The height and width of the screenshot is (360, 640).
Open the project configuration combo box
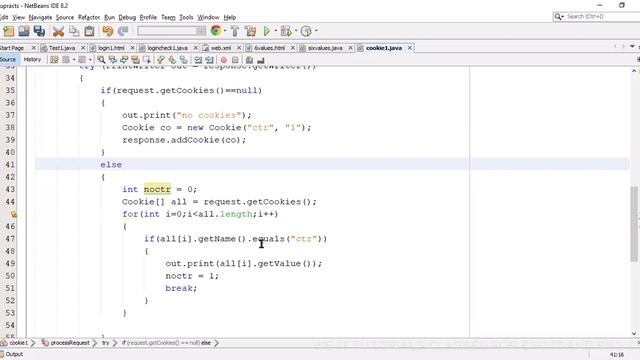point(171,31)
